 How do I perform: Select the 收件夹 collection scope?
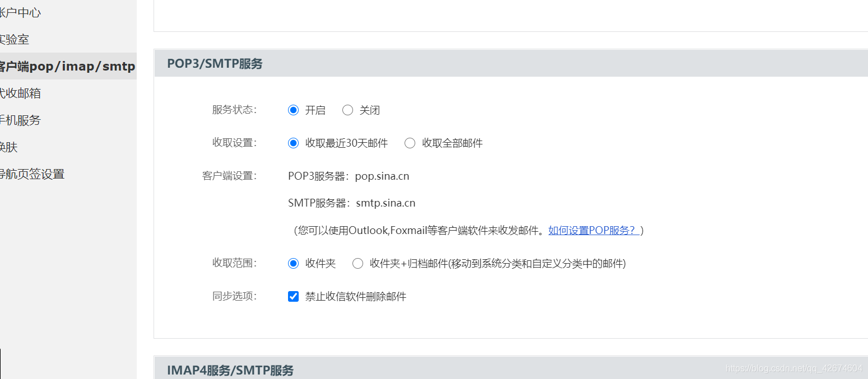(293, 263)
